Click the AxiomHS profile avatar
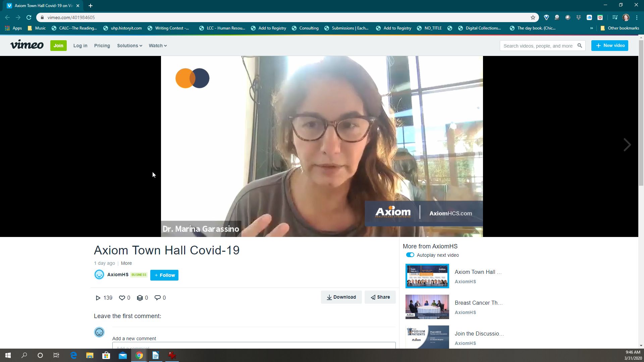The width and height of the screenshot is (644, 362). pos(99,275)
